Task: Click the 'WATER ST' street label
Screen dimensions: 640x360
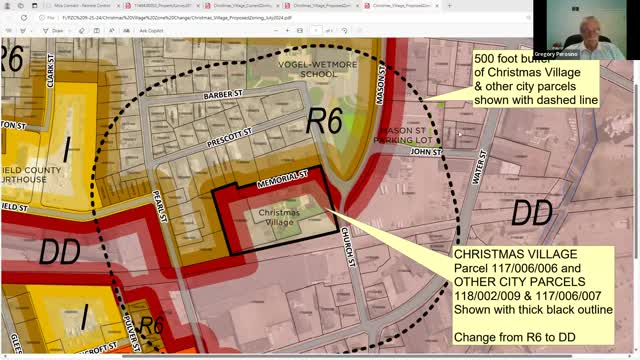Action: click(480, 167)
